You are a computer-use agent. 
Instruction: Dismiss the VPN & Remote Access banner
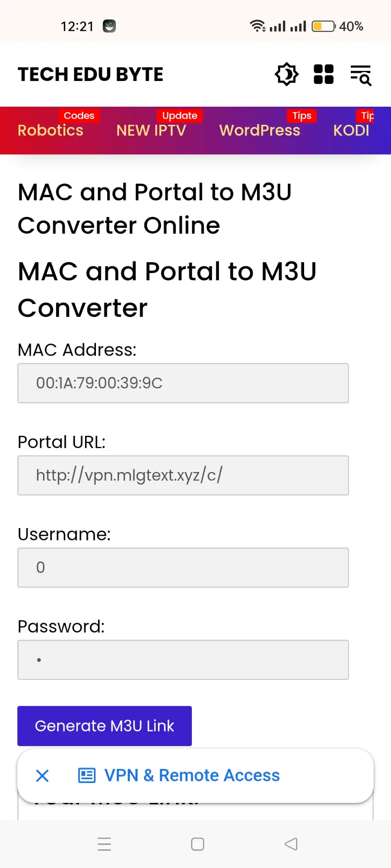tap(43, 776)
